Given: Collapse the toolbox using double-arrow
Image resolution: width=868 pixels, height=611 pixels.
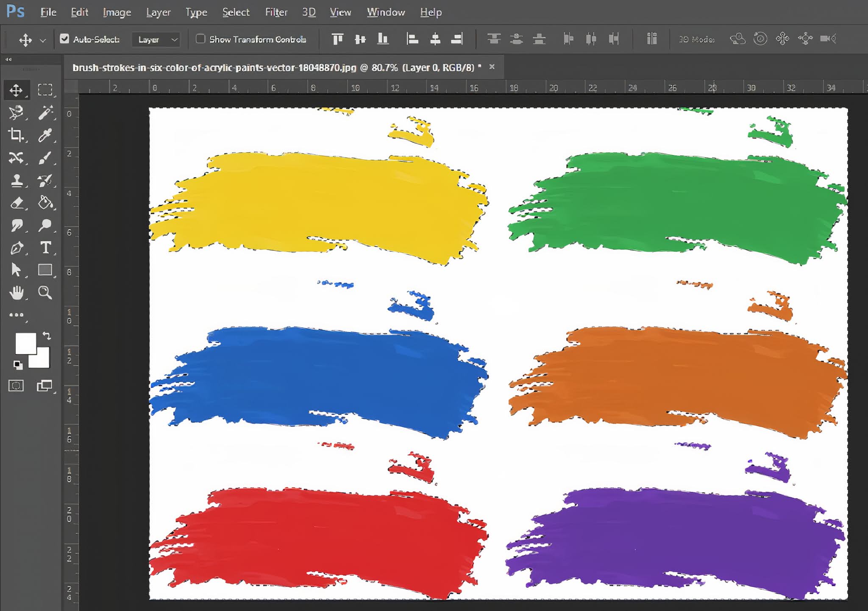Looking at the screenshot, I should click(x=8, y=60).
